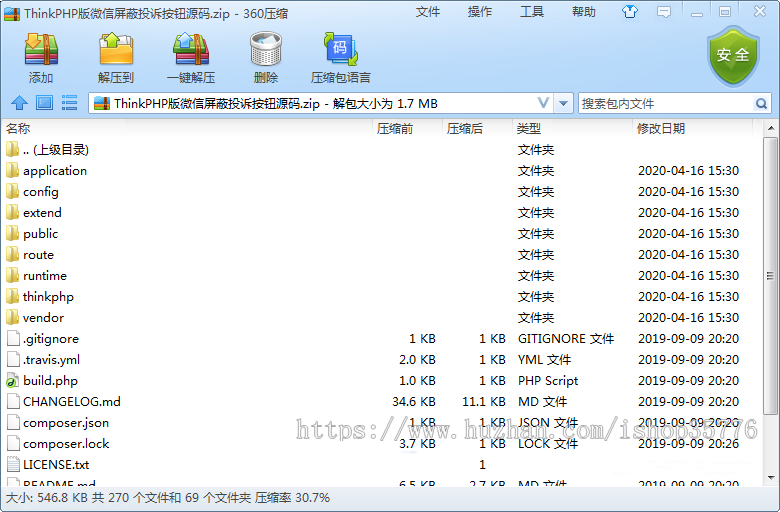Click the 3.7 KB size of composer.lock

(417, 443)
